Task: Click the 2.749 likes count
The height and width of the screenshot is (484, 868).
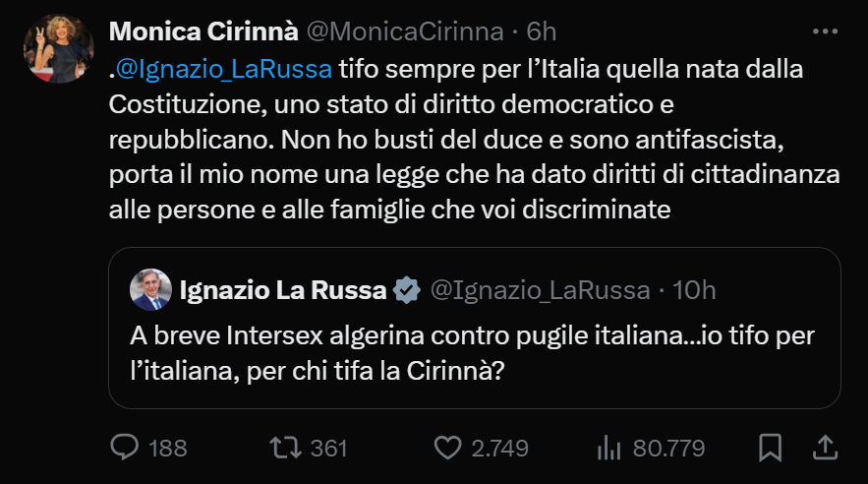Action: (501, 449)
